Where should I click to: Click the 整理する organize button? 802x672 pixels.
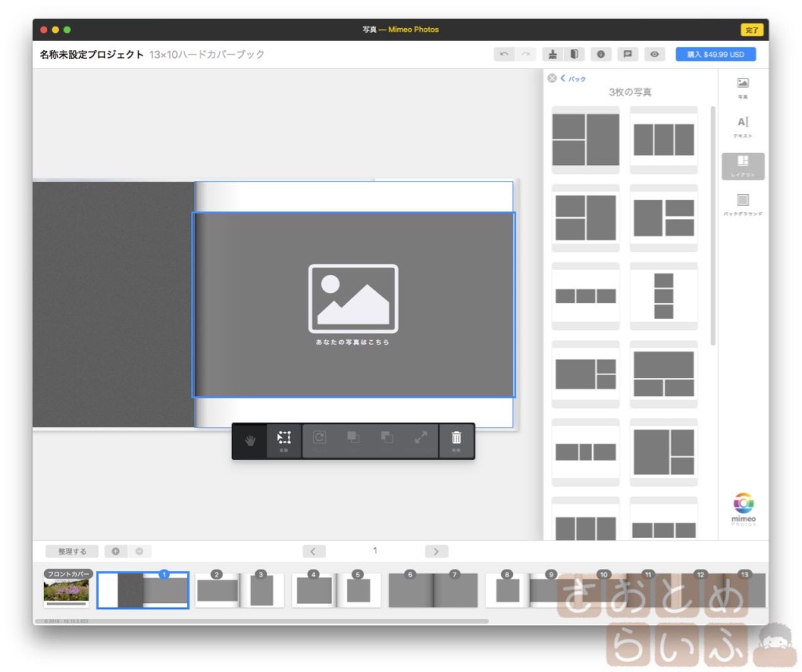[72, 551]
